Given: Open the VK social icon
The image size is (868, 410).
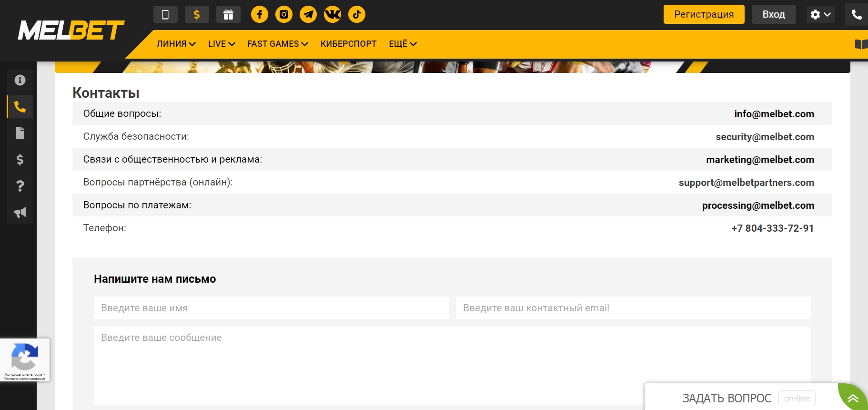Looking at the screenshot, I should point(333,14).
